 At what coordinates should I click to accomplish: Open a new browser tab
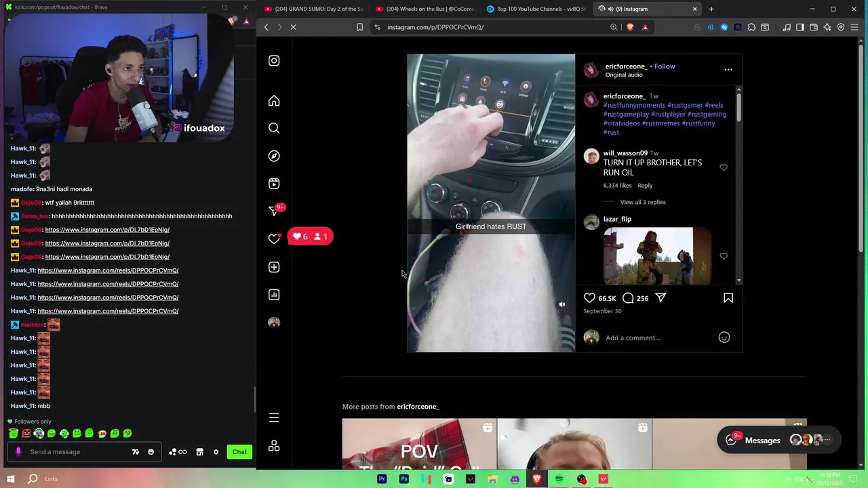(x=711, y=9)
